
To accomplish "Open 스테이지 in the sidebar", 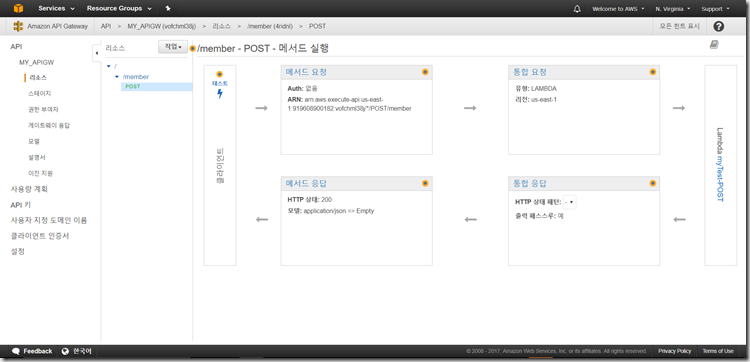I will pyautogui.click(x=40, y=94).
